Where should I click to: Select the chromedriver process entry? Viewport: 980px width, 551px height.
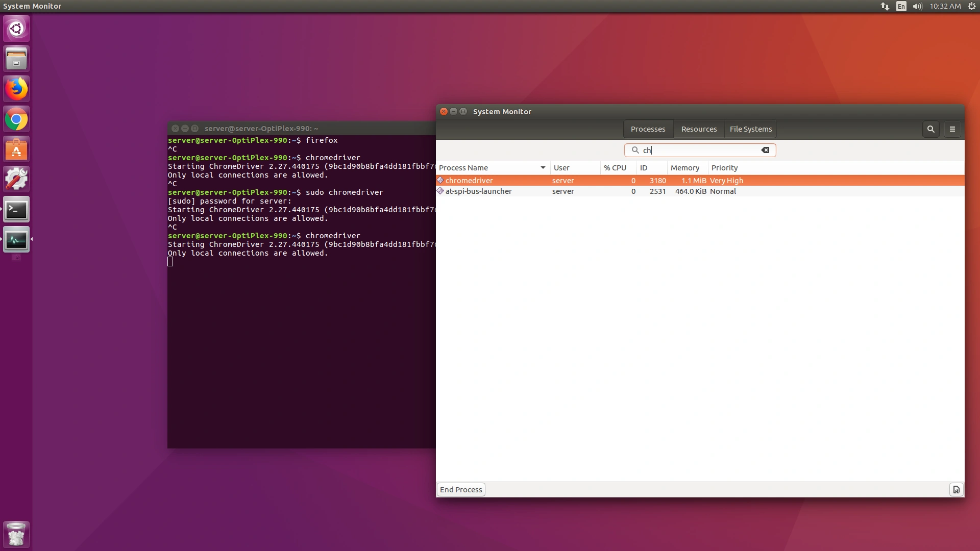(x=510, y=180)
